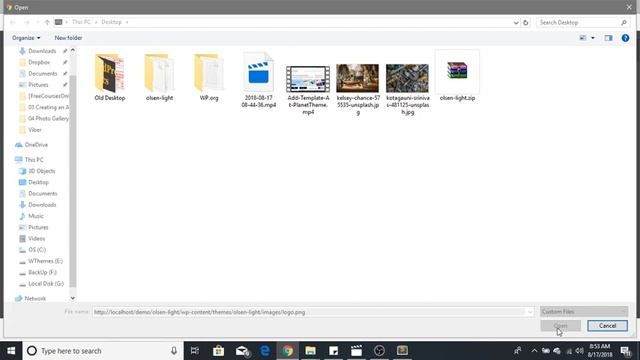The width and height of the screenshot is (640, 360).
Task: Open the 03 Creating an A folder
Action: point(48,107)
